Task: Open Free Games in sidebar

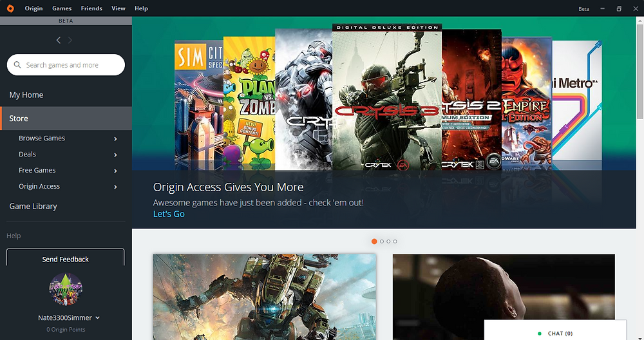Action: (x=37, y=170)
